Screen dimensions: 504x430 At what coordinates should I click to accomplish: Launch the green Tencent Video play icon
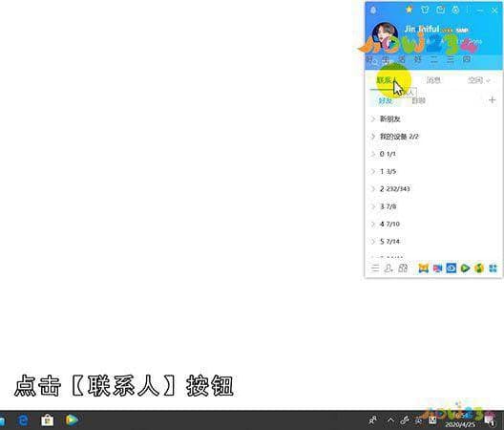465,269
